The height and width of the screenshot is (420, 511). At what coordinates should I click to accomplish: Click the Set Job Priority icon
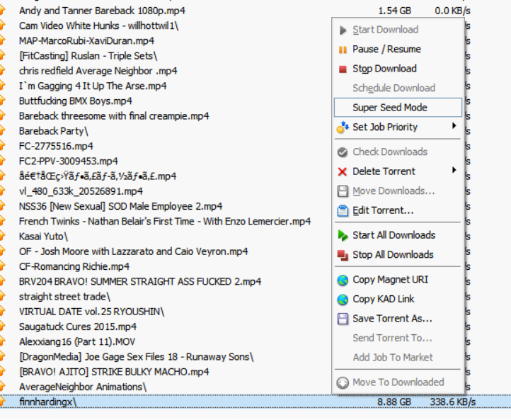[x=343, y=127]
